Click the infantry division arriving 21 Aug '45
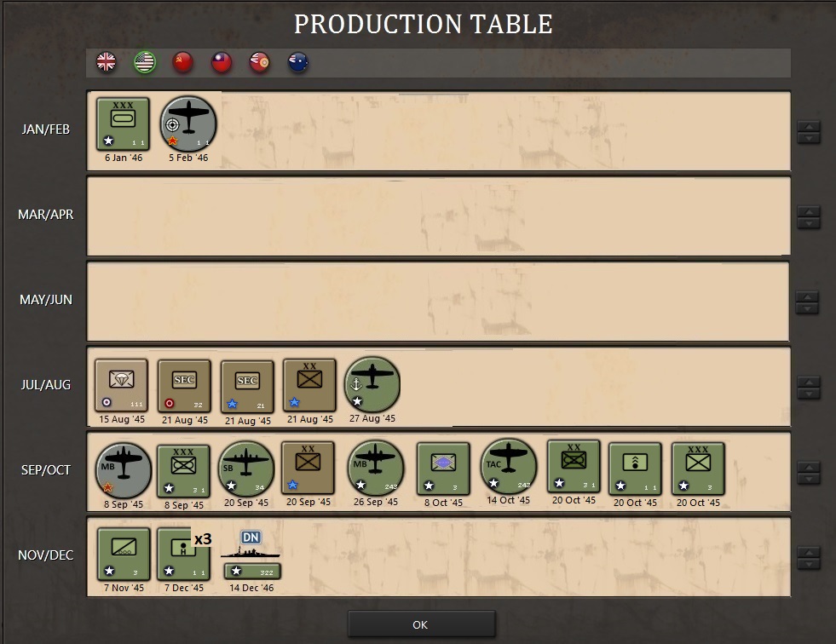 [309, 385]
